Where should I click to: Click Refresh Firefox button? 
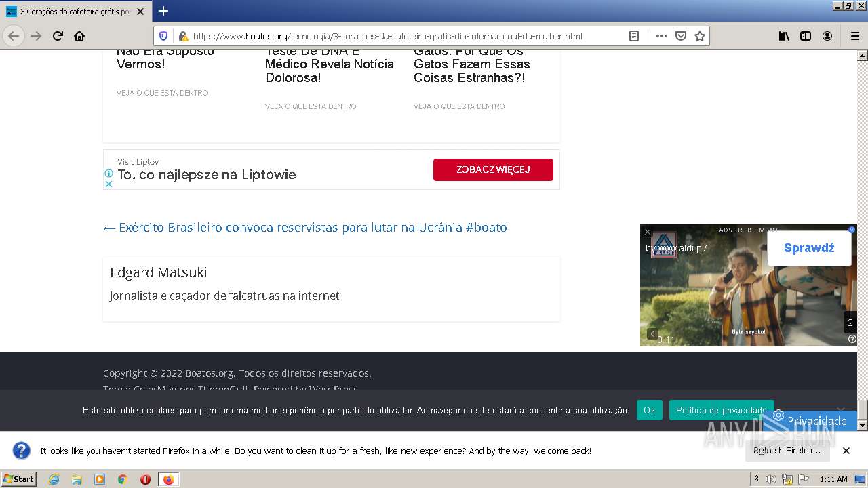pyautogui.click(x=787, y=450)
